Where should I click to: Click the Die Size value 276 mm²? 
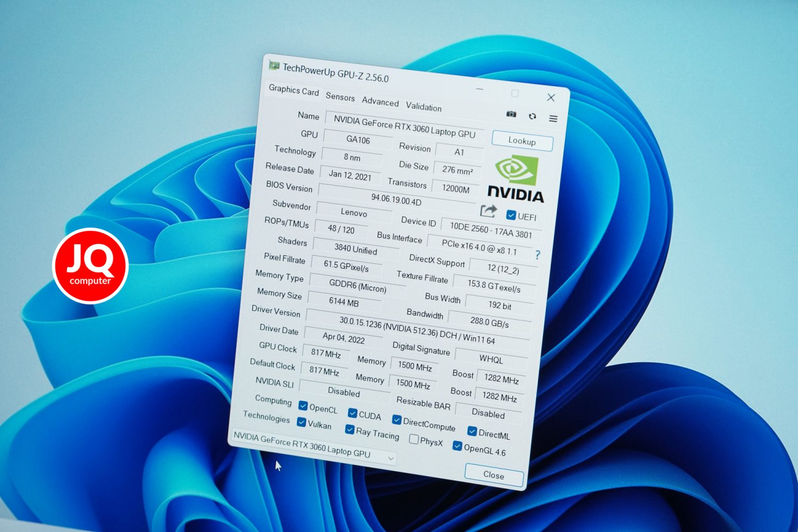(x=457, y=171)
